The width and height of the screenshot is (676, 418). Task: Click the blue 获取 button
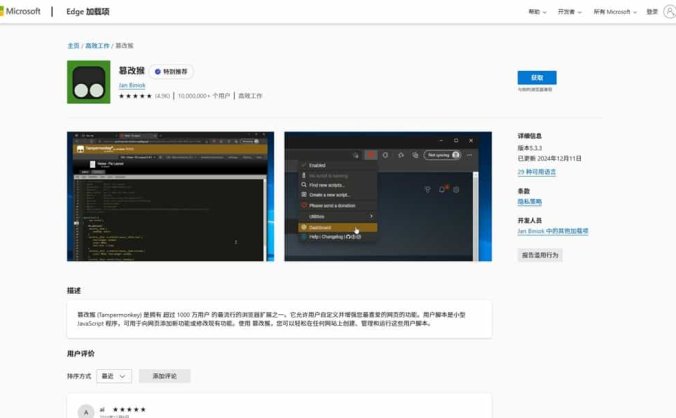coord(537,77)
